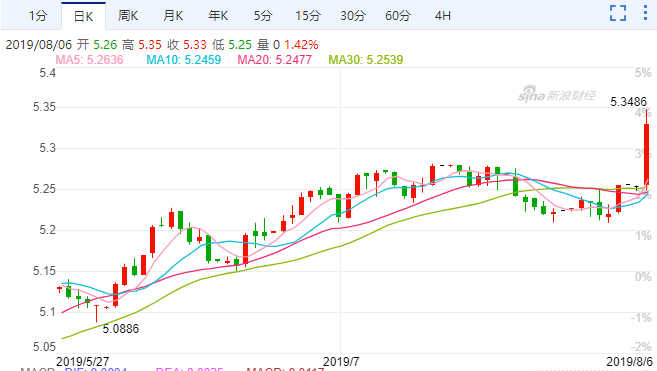This screenshot has width=657, height=371.
Task: Click the MA5: 5.2636 indicator label
Action: [x=89, y=60]
